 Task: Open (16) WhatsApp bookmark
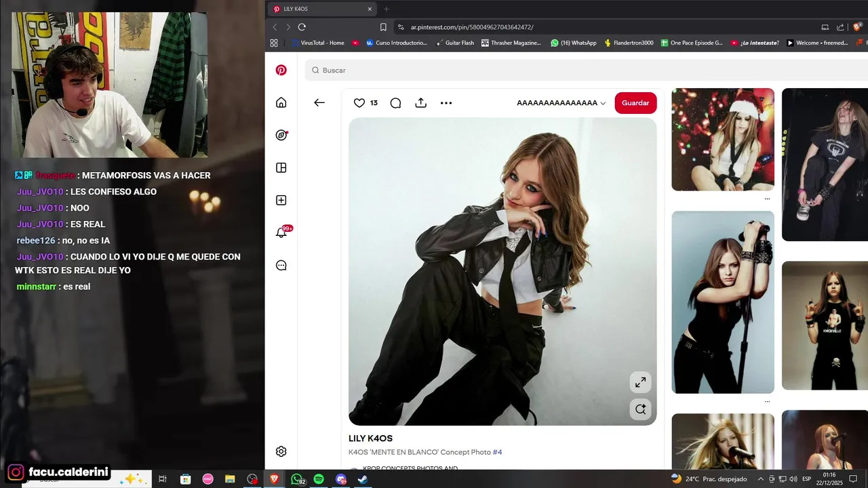(x=574, y=43)
